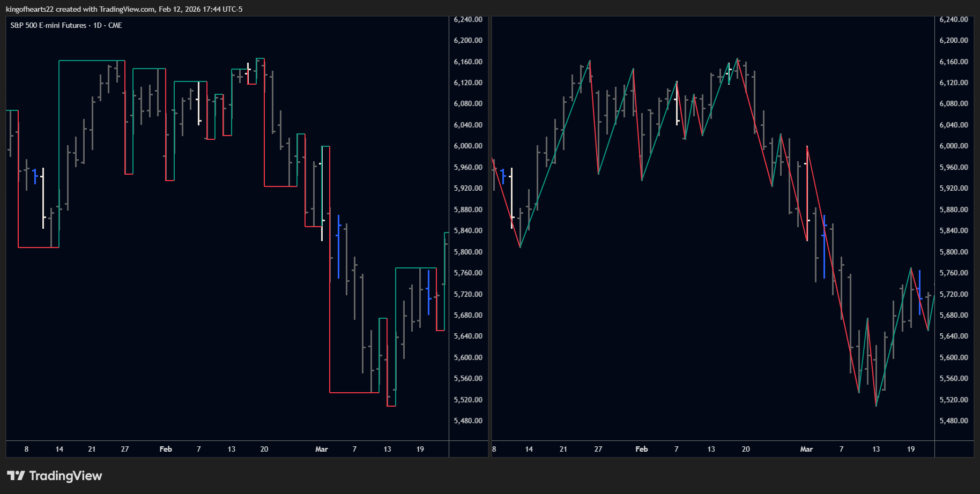Click the TradingView logo icon

point(16,476)
